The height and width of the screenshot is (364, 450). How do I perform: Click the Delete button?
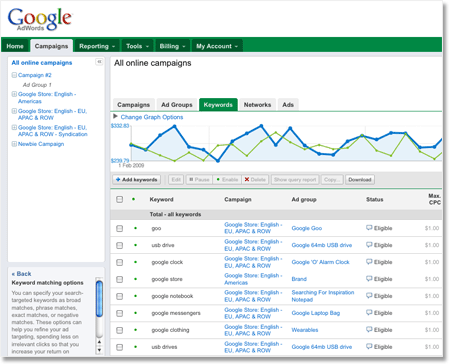255,180
